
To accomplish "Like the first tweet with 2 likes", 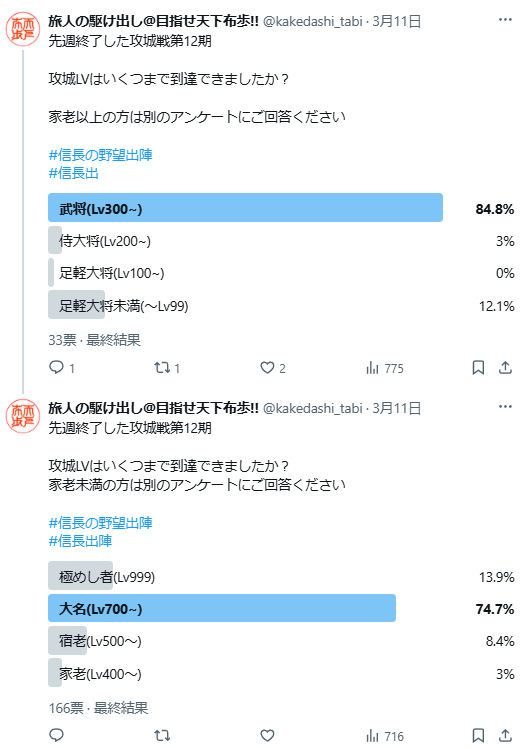I will tap(273, 368).
